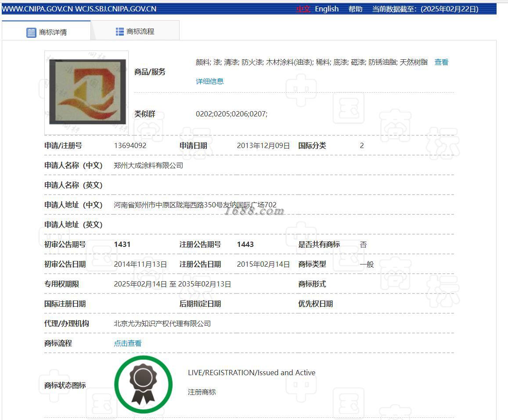Select the 注册商标 status text
This screenshot has width=508, height=420.
click(202, 392)
